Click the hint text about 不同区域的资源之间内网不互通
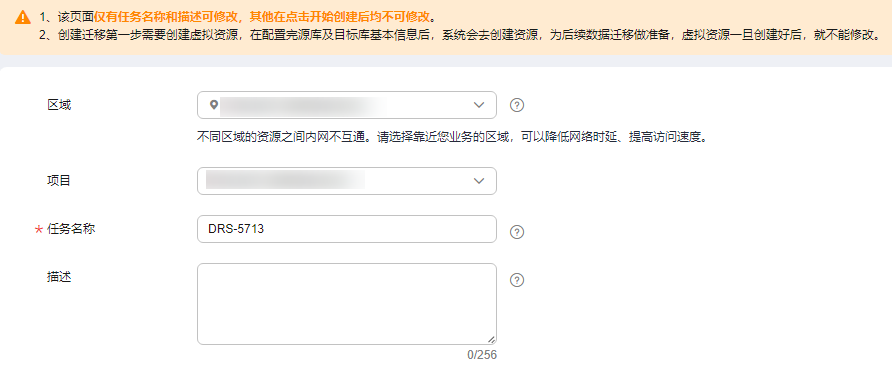 pos(452,138)
